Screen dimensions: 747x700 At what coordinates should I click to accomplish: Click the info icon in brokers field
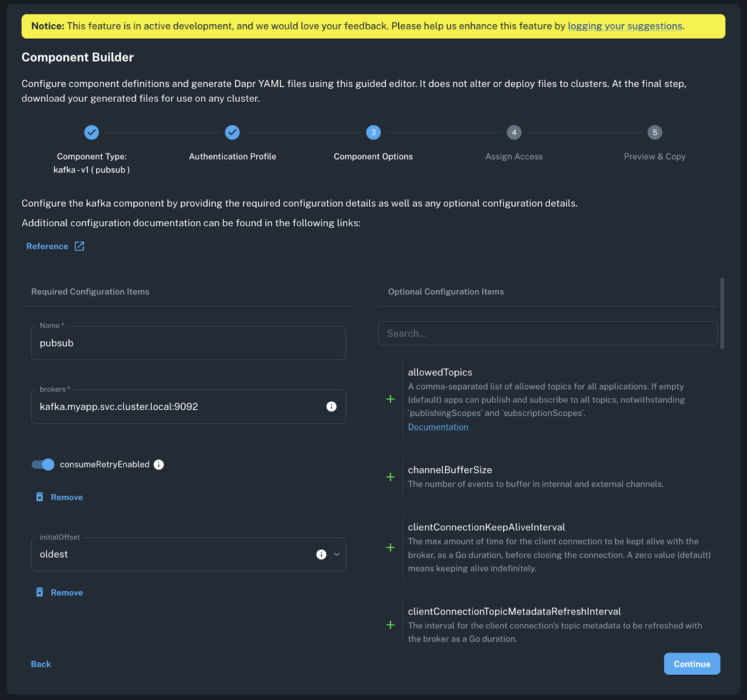[331, 406]
